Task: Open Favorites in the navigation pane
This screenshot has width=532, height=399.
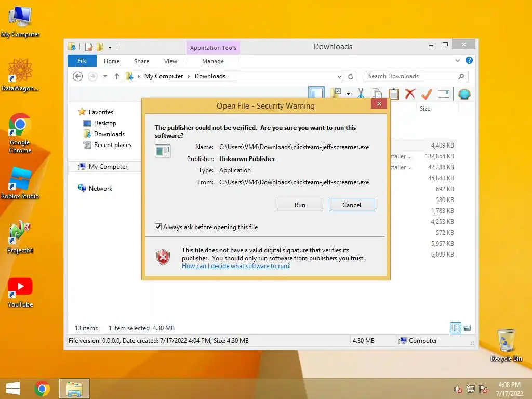Action: coord(101,112)
